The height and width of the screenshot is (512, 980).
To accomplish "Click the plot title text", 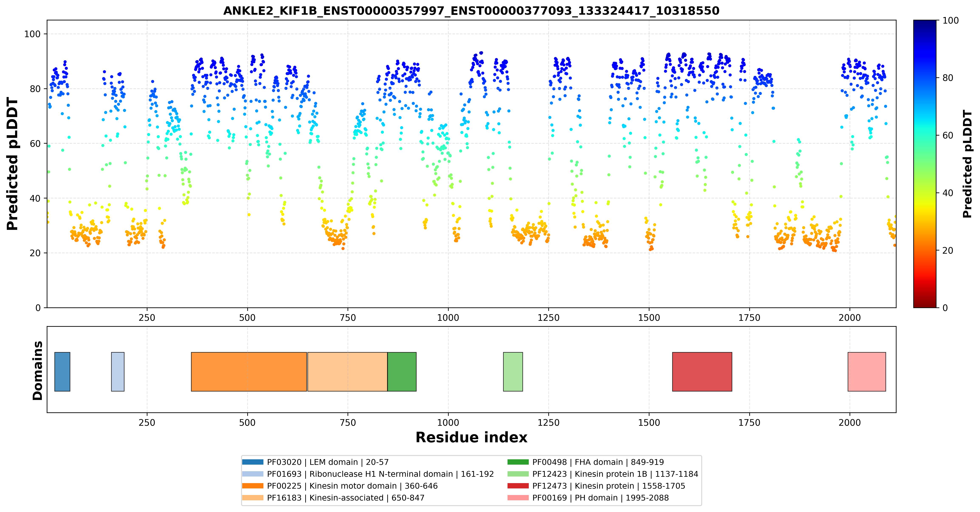I will (x=471, y=11).
